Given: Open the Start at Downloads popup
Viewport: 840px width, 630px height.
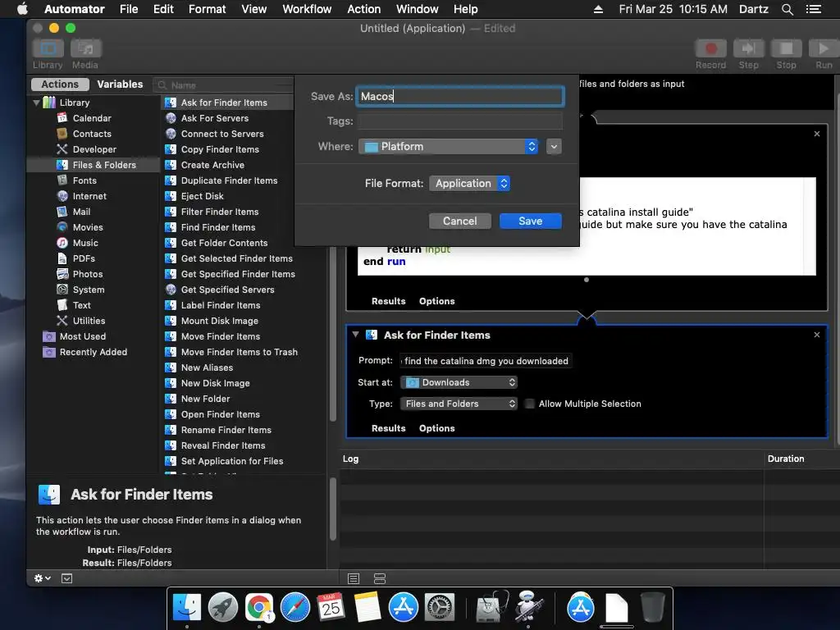Looking at the screenshot, I should pos(459,382).
